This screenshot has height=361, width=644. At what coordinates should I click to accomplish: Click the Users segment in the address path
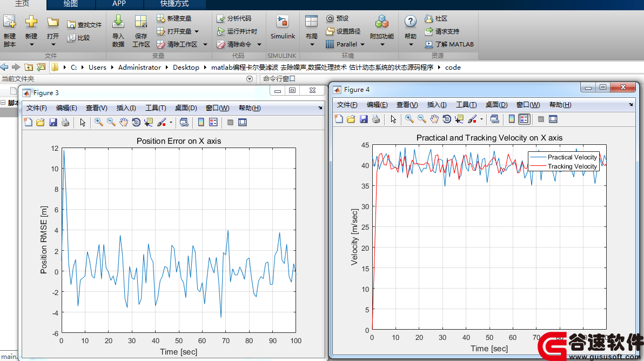tap(97, 68)
